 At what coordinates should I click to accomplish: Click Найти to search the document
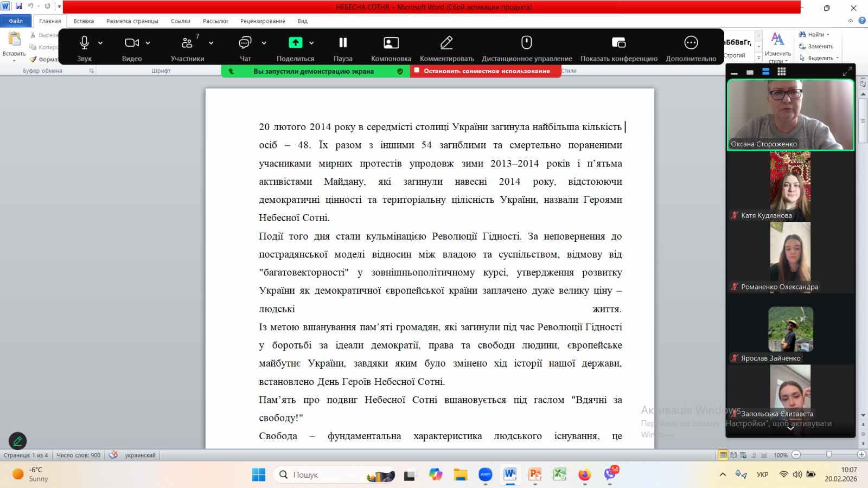pyautogui.click(x=814, y=35)
